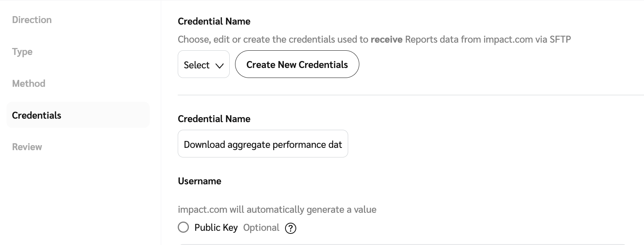The width and height of the screenshot is (644, 245).
Task: Click the bold word receive in description
Action: coord(386,40)
